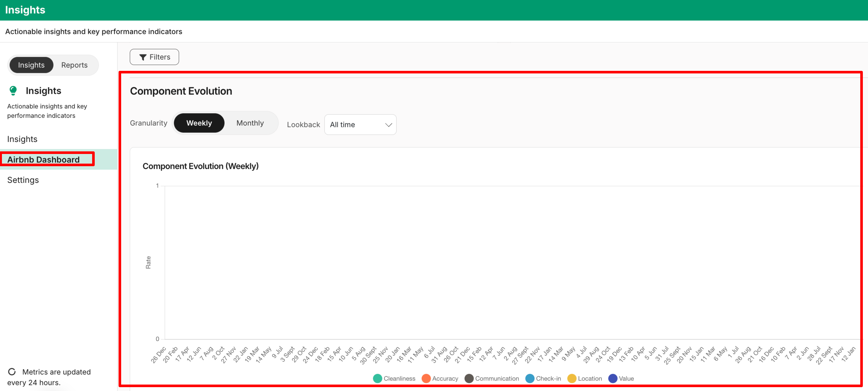Toggle the Communication legend marker
Screen dimensions: 868x391
click(x=469, y=378)
